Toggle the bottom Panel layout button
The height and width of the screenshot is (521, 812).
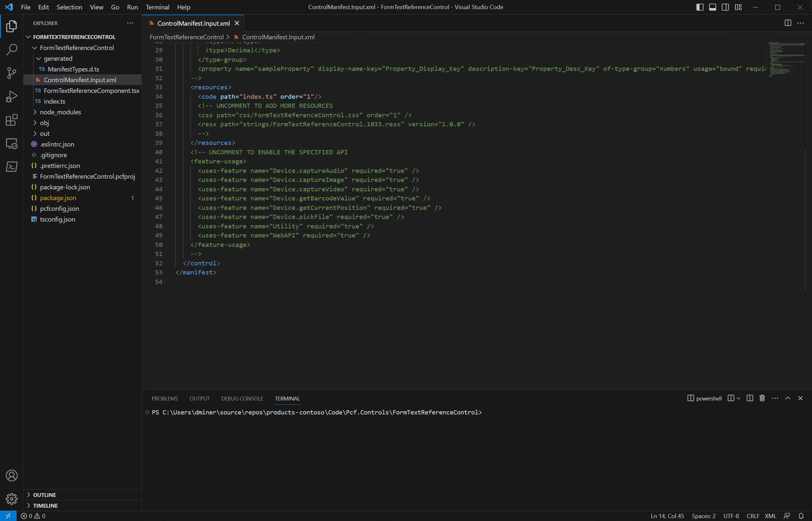712,7
